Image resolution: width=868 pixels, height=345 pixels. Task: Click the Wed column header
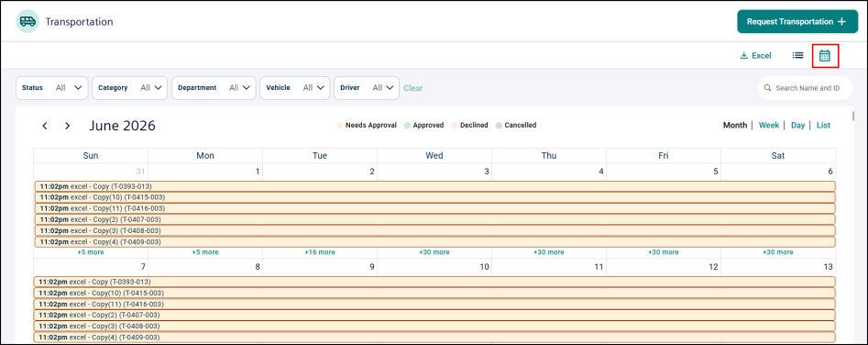coord(434,156)
